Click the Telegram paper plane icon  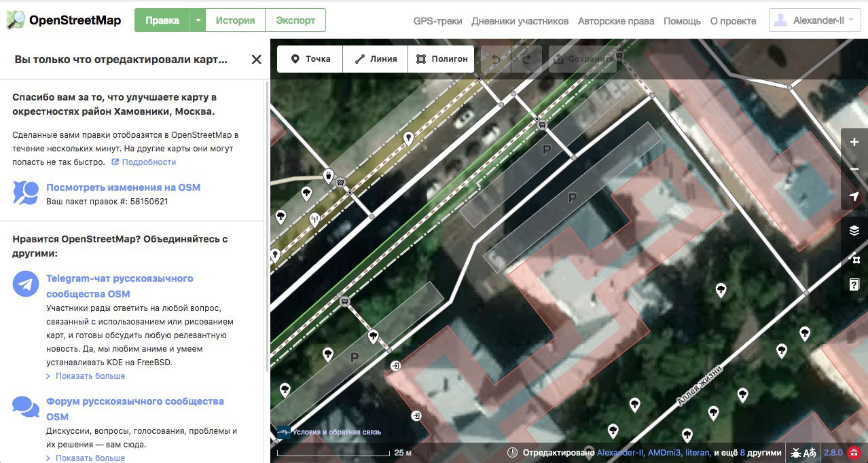26,284
